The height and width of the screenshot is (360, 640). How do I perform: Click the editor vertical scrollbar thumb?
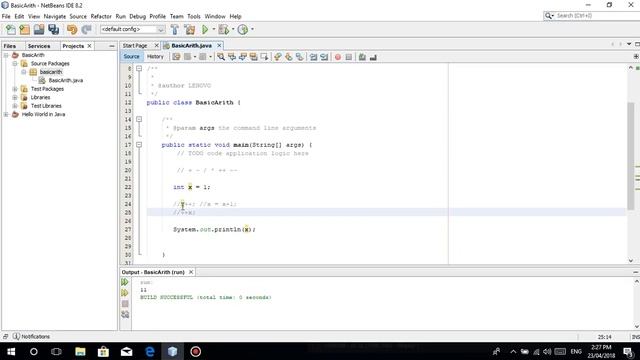(631, 155)
